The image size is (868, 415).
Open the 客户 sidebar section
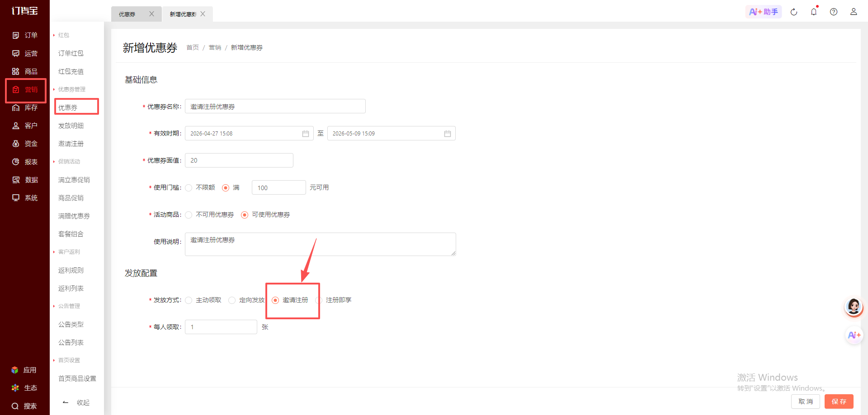coord(25,126)
